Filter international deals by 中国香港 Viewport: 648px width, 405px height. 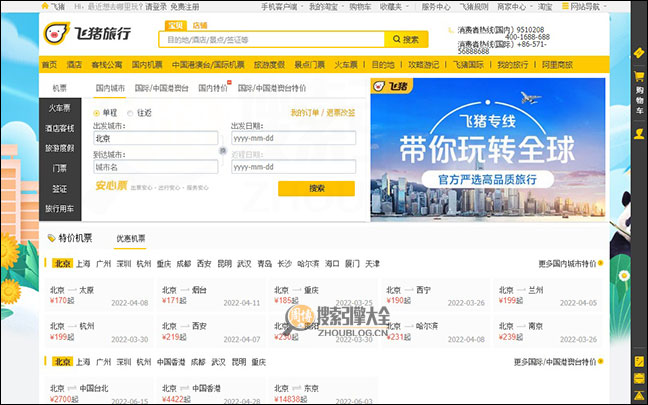click(x=171, y=362)
